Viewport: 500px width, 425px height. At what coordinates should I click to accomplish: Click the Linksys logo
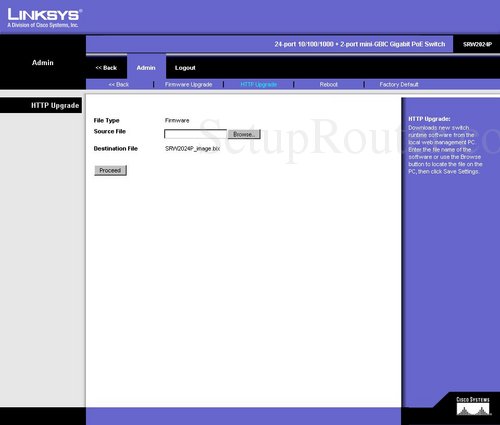[x=44, y=18]
